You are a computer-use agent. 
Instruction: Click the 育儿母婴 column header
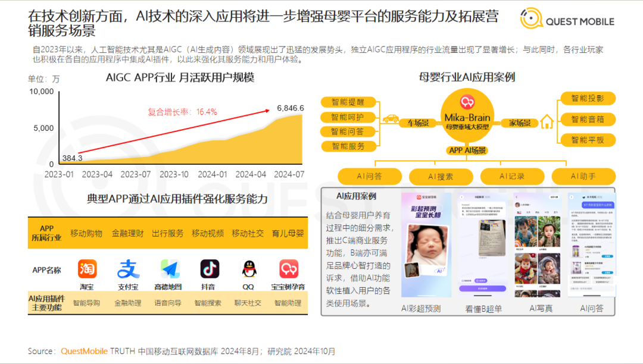[288, 233]
